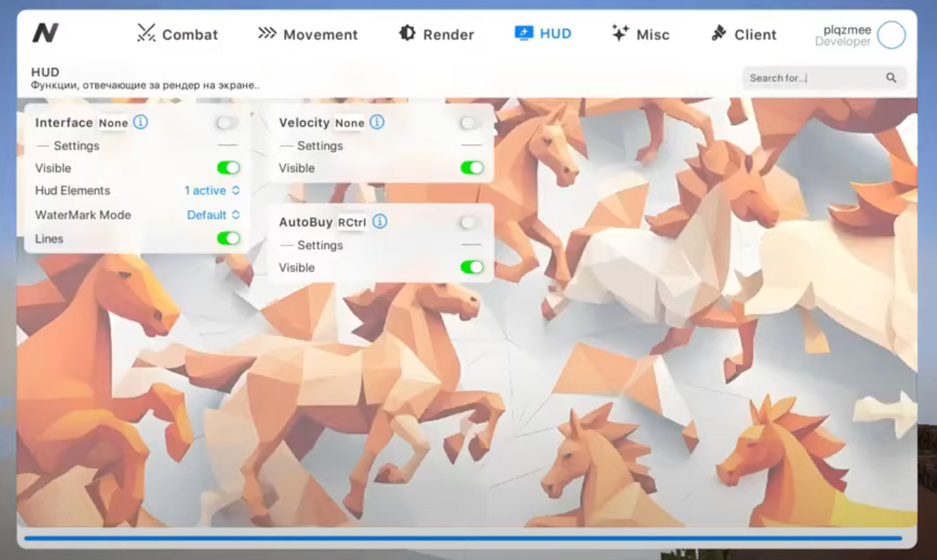Image resolution: width=937 pixels, height=560 pixels.
Task: Open the WaterMark Mode dropdown
Action: click(213, 215)
